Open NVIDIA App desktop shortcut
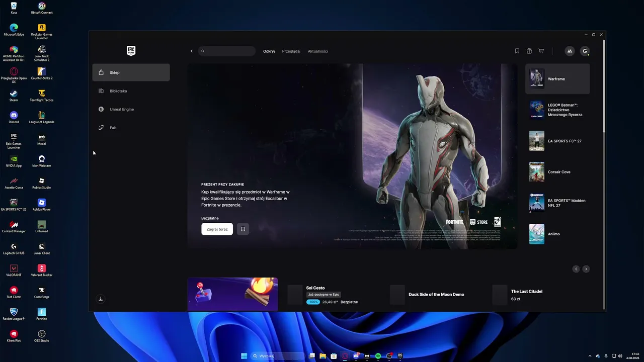This screenshot has height=362, width=644. tap(14, 161)
